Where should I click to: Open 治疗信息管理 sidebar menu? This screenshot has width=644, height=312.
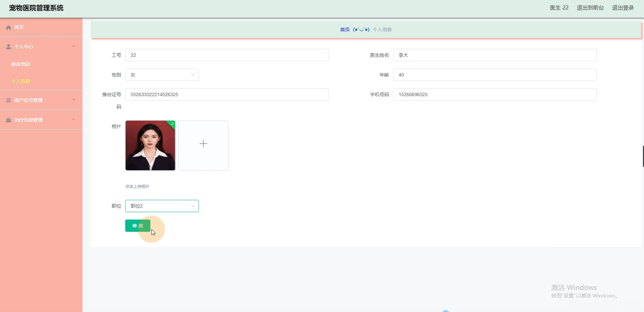click(41, 120)
